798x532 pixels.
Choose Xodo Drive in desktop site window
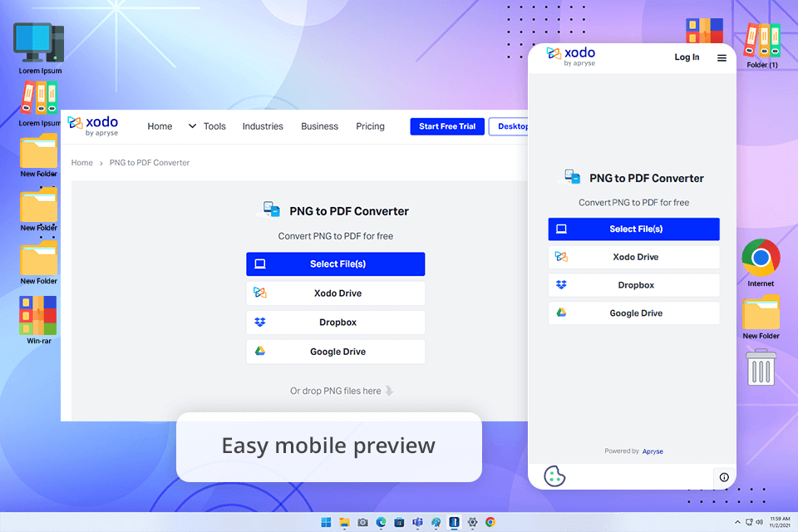click(x=335, y=293)
